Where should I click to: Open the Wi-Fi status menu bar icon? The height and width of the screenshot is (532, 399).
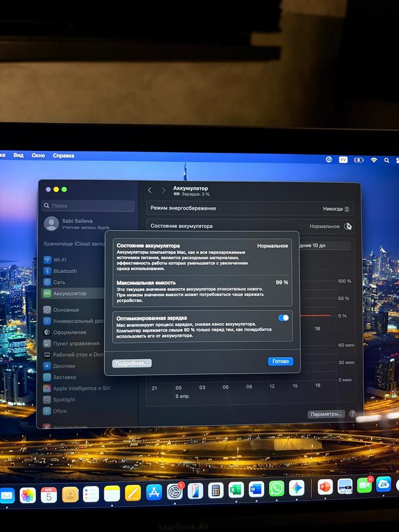coord(374,160)
